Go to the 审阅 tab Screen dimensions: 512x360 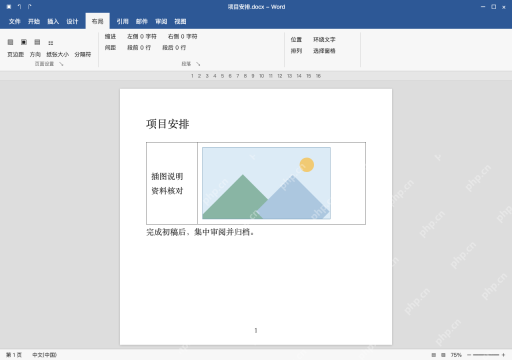(161, 22)
